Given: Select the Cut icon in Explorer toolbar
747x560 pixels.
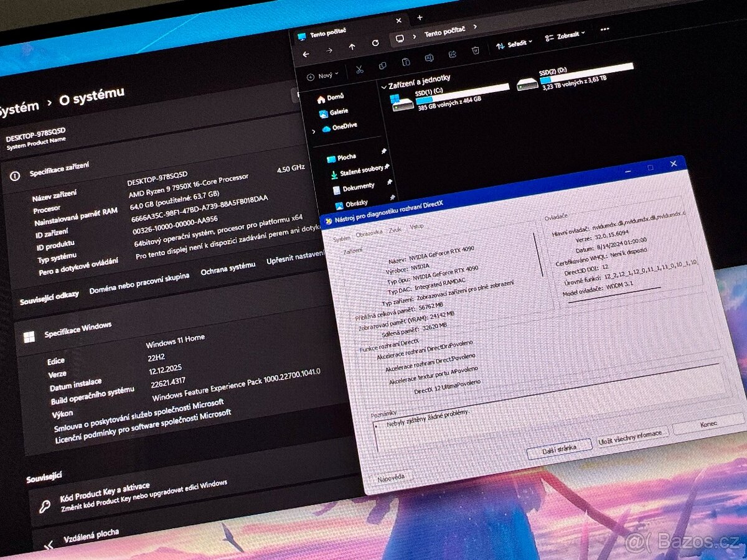Looking at the screenshot, I should (x=359, y=70).
